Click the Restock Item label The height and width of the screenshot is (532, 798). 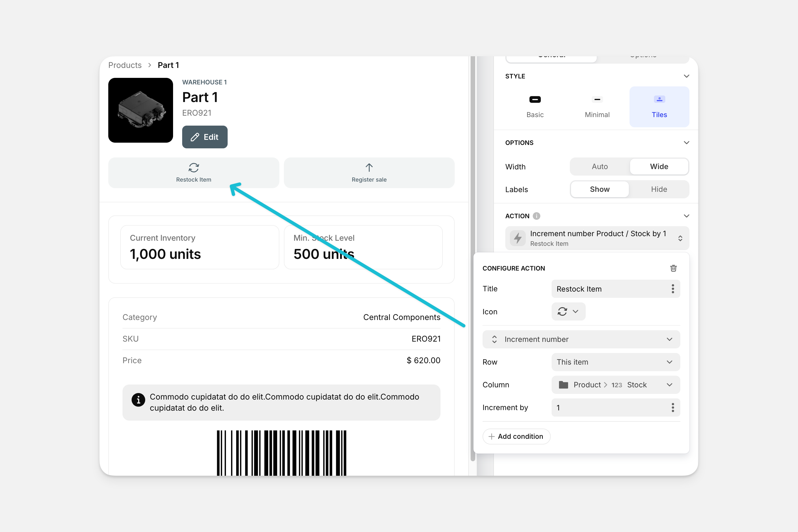click(x=194, y=180)
